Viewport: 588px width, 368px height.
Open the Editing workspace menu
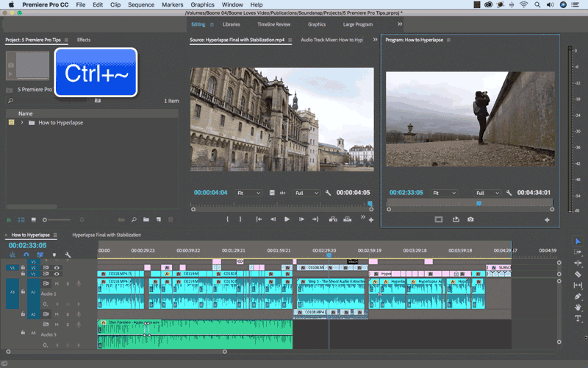click(212, 24)
